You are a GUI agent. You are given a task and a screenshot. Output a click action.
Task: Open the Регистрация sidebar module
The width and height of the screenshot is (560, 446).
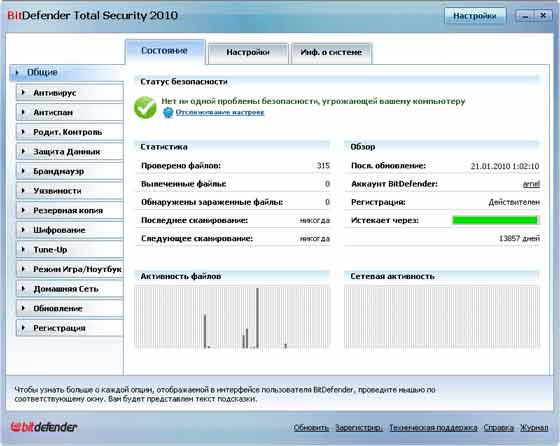point(70,328)
